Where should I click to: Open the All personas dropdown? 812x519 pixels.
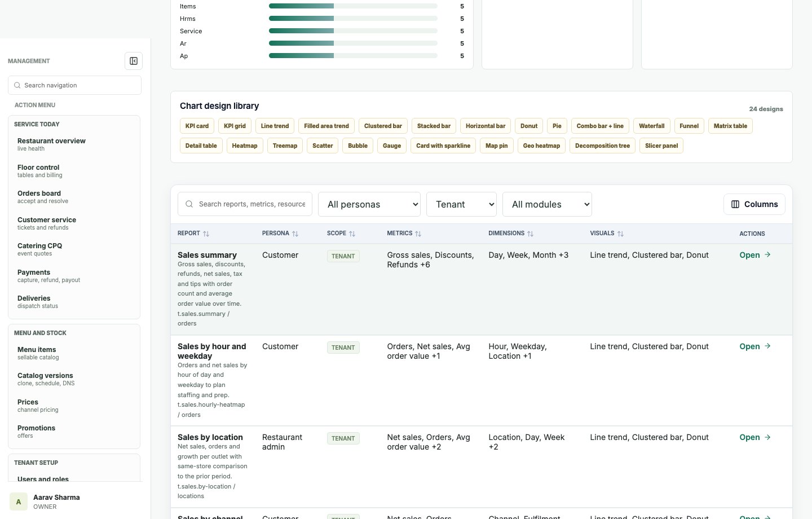[370, 204]
